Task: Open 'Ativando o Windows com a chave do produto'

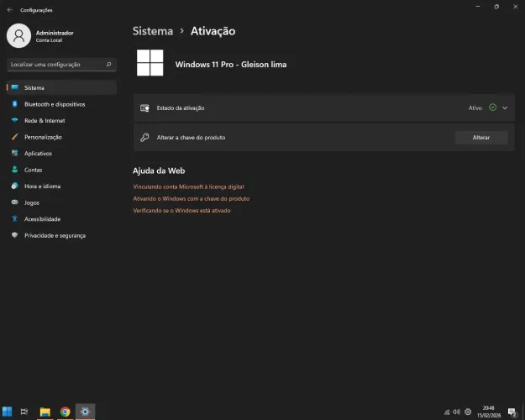Action: click(x=192, y=198)
